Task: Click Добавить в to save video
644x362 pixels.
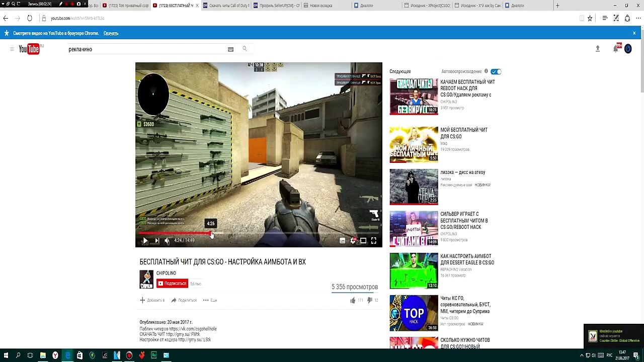Action: pyautogui.click(x=152, y=300)
